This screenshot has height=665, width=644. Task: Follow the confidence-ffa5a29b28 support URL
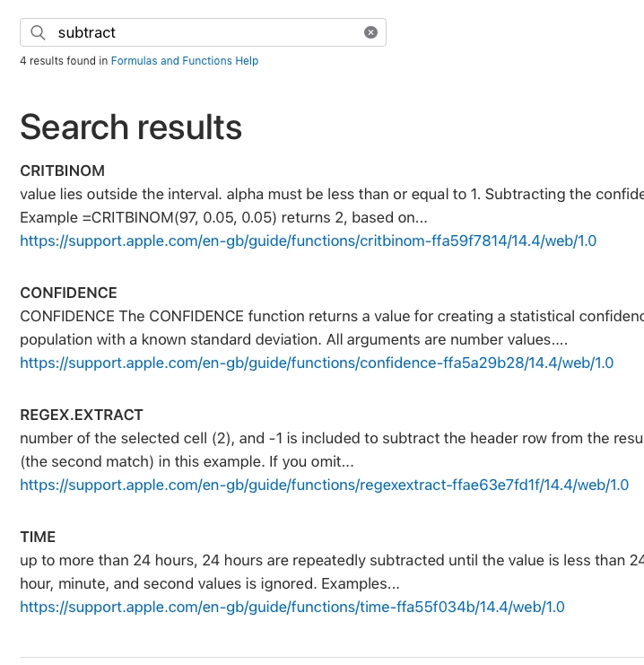point(317,363)
